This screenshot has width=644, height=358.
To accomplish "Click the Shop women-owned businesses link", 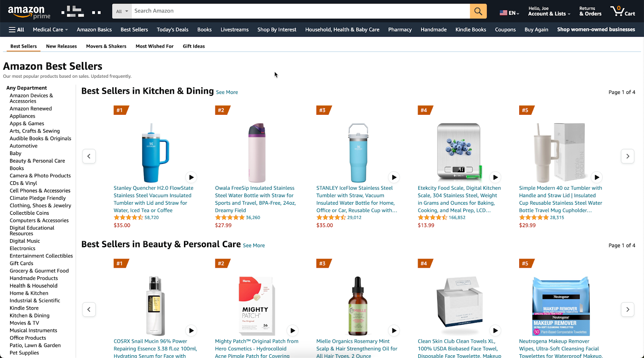I will 596,29.
